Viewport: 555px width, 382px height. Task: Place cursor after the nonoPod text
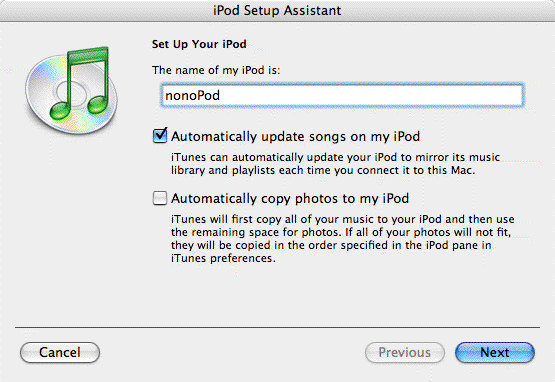(221, 96)
